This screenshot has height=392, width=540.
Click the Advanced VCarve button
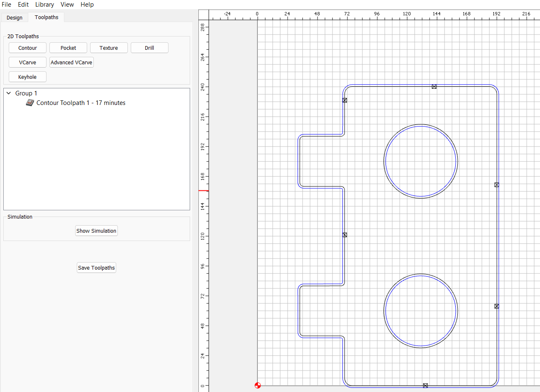click(71, 62)
